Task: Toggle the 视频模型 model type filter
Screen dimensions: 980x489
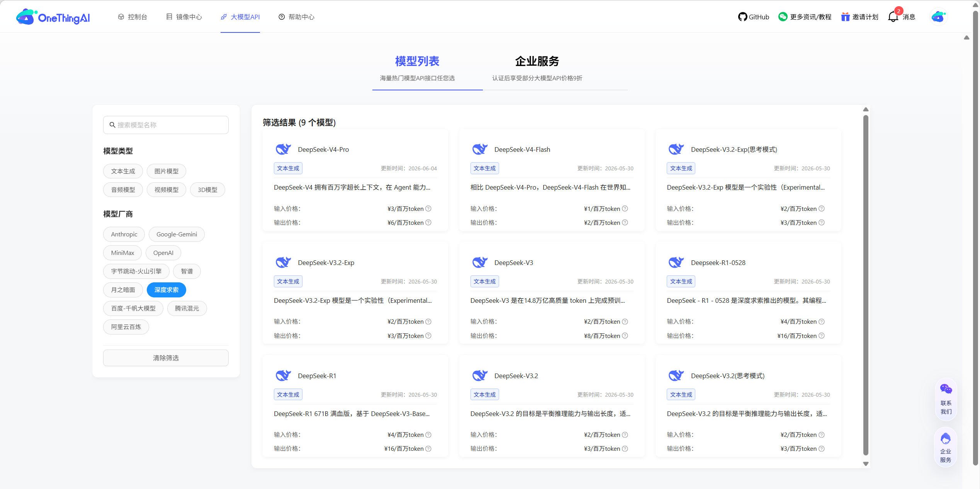Action: pos(166,190)
